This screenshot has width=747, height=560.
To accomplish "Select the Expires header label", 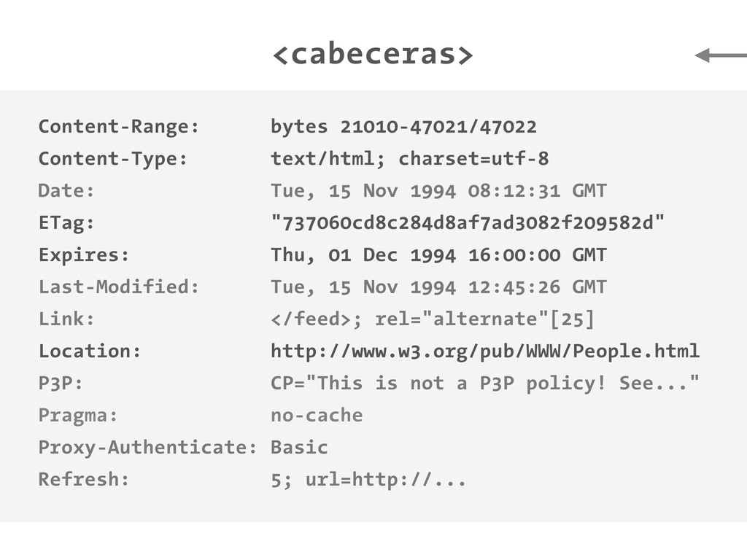I will pyautogui.click(x=84, y=255).
